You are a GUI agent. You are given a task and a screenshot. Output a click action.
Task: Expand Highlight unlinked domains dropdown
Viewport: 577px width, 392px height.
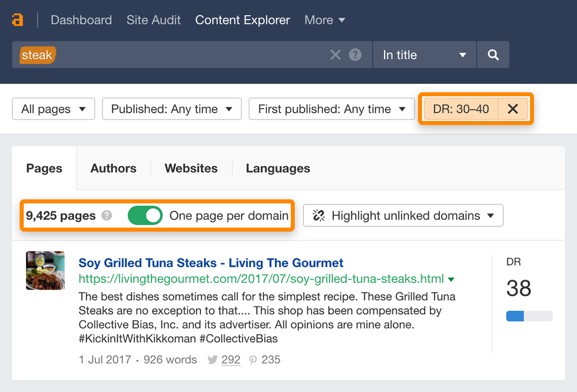point(403,216)
